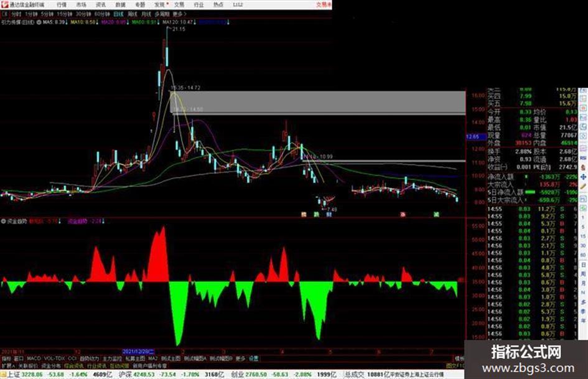
Task: Open the 指标 tab in the bottom bar
Action: pos(6,358)
